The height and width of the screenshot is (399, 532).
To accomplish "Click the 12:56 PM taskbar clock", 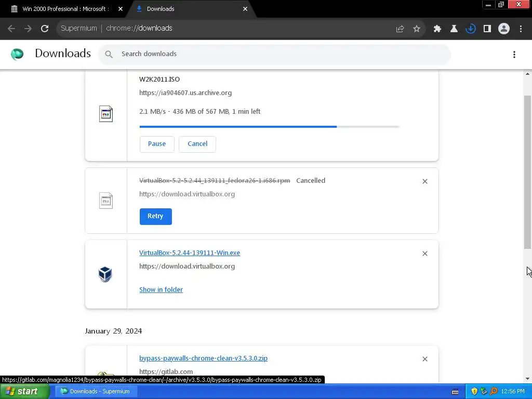I will pos(513,392).
